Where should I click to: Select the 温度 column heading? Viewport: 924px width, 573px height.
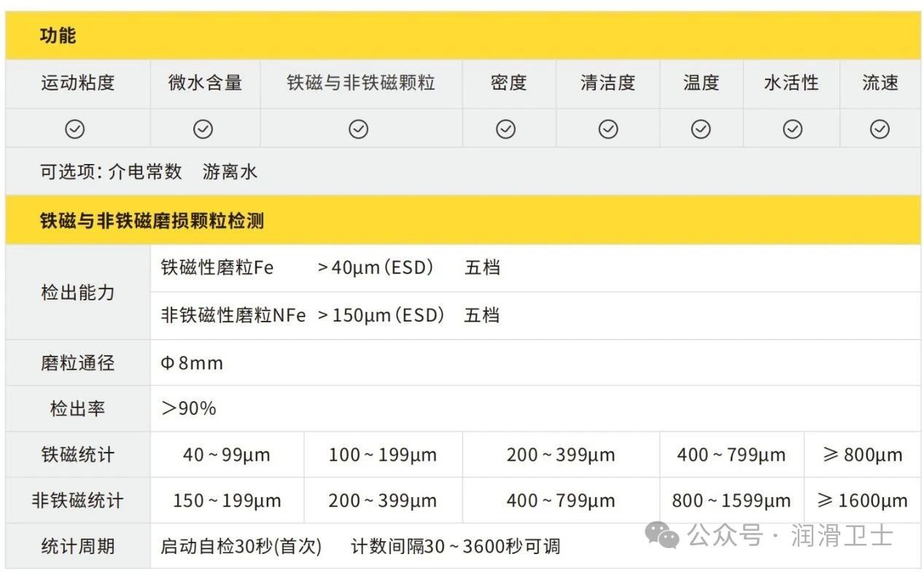tap(701, 83)
